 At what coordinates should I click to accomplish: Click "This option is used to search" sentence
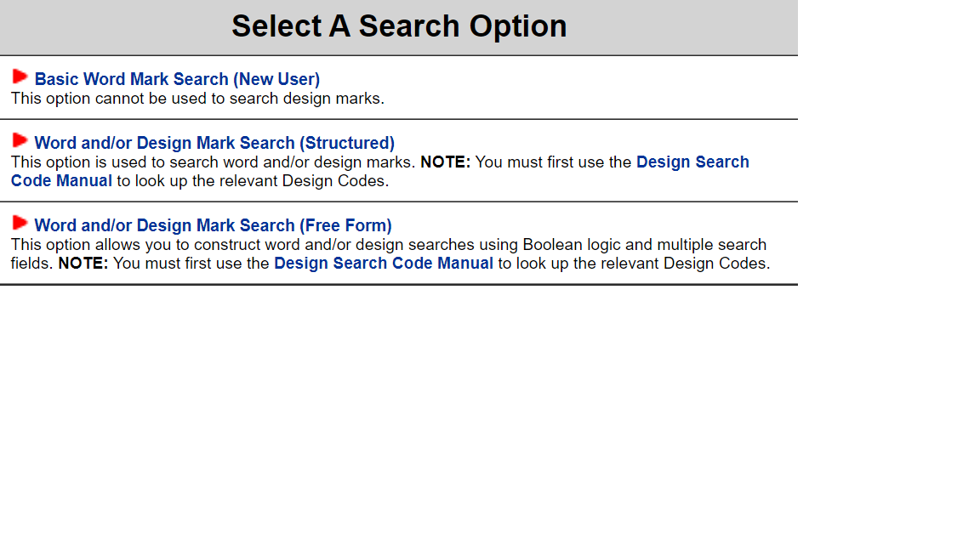pos(128,162)
